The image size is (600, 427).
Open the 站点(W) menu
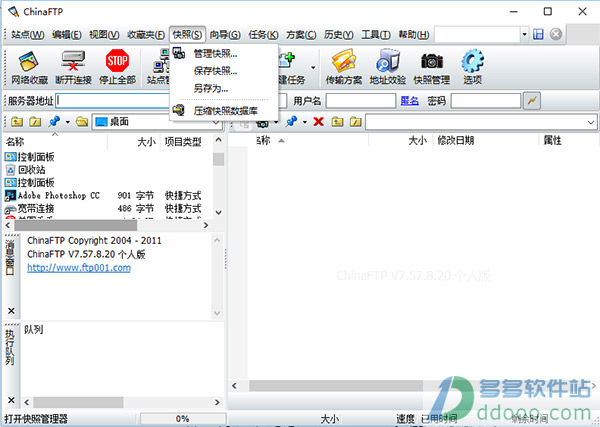point(28,34)
